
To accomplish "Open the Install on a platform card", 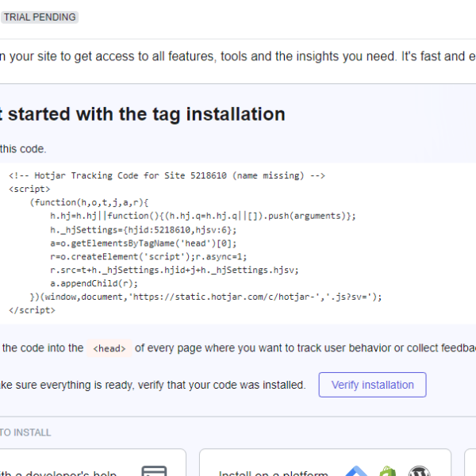I will click(325, 463).
